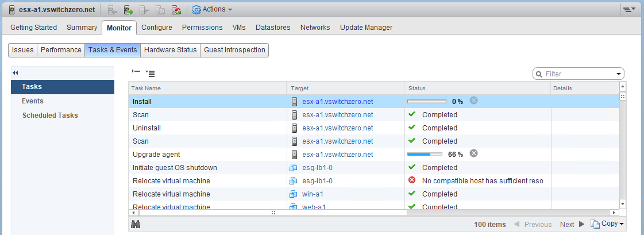Open the Actions dropdown menu
This screenshot has width=644, height=235.
(212, 9)
